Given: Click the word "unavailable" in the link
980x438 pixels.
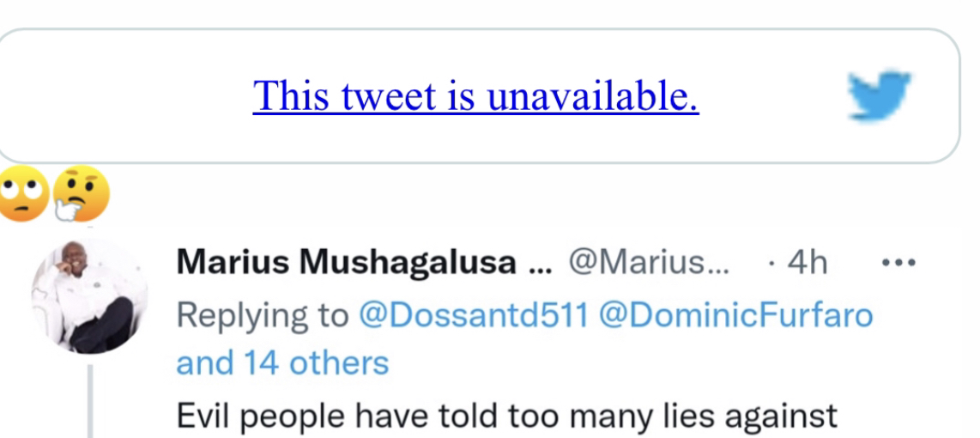Looking at the screenshot, I should [592, 95].
